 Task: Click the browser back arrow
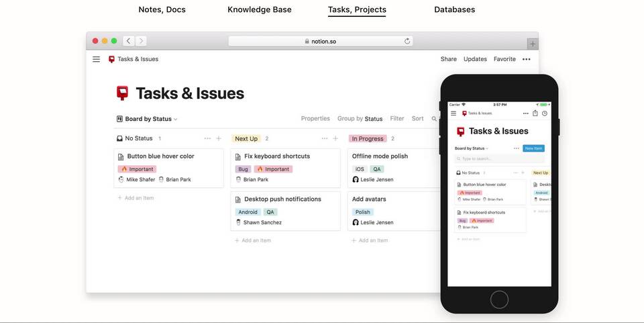click(x=129, y=41)
